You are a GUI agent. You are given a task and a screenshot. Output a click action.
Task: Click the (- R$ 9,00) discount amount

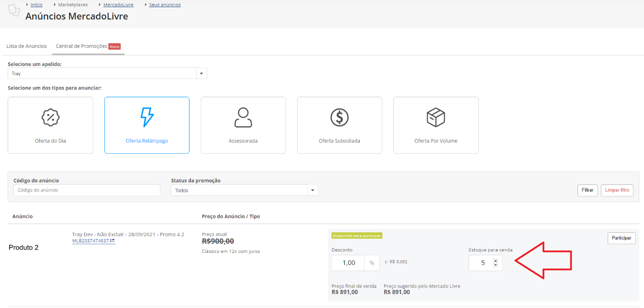coord(396,262)
